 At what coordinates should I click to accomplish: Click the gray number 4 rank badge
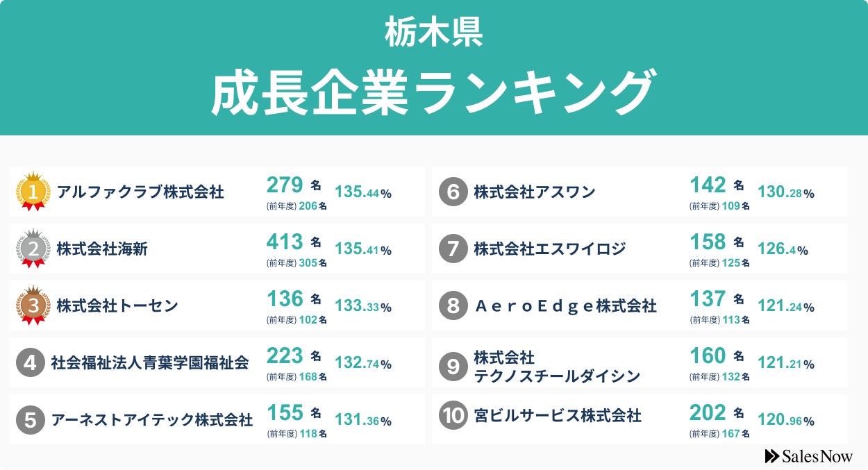31,363
